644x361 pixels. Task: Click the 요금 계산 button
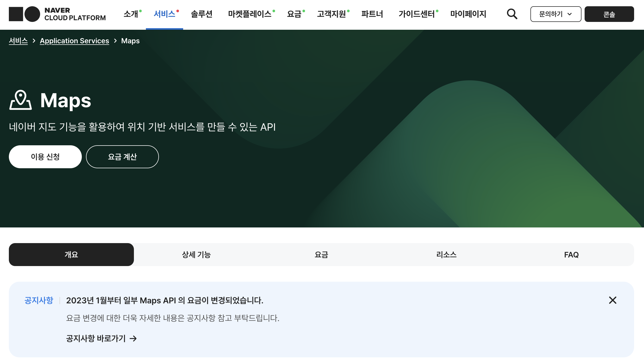tap(122, 157)
